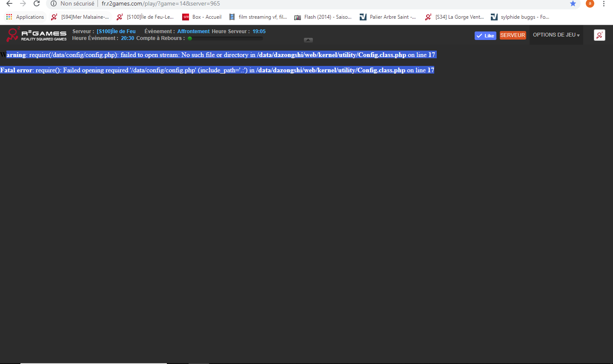Click the orange profile avatar
This screenshot has width=613, height=364.
pos(590,4)
